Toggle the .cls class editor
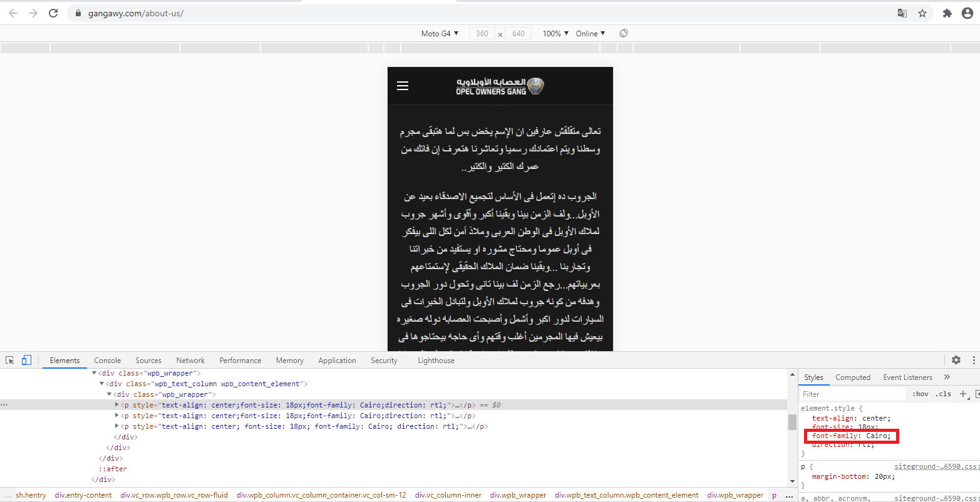This screenshot has height=502, width=980. click(943, 394)
